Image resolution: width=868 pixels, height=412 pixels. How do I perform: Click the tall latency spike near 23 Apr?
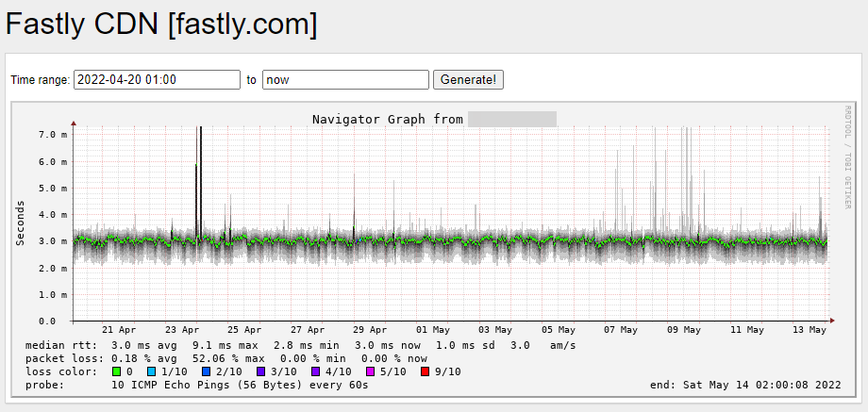click(200, 183)
